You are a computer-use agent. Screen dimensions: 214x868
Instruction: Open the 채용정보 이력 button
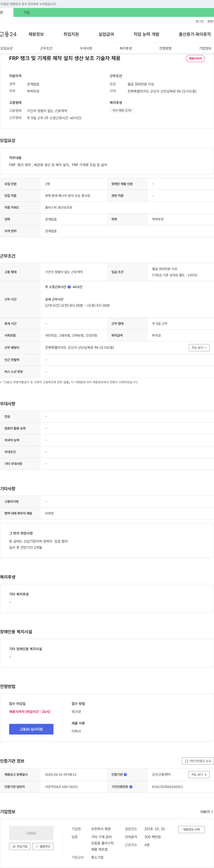pos(191,829)
